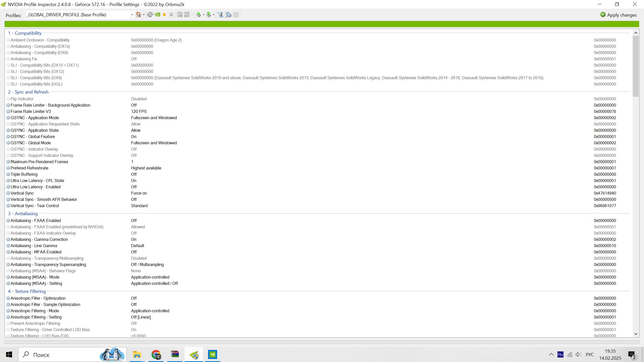
Task: Expand the Export profiles dropdown arrow
Action: [x=204, y=15]
